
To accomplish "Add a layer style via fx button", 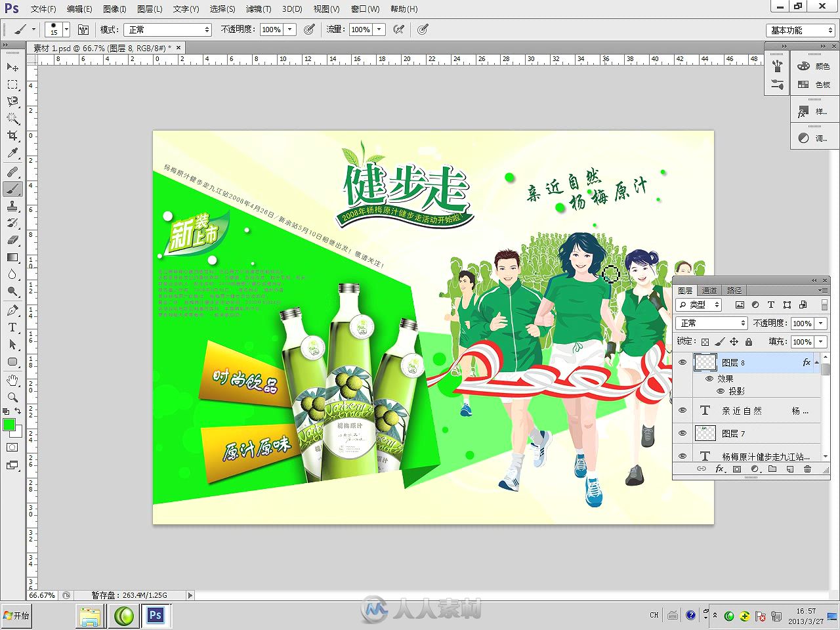I will 719,469.
